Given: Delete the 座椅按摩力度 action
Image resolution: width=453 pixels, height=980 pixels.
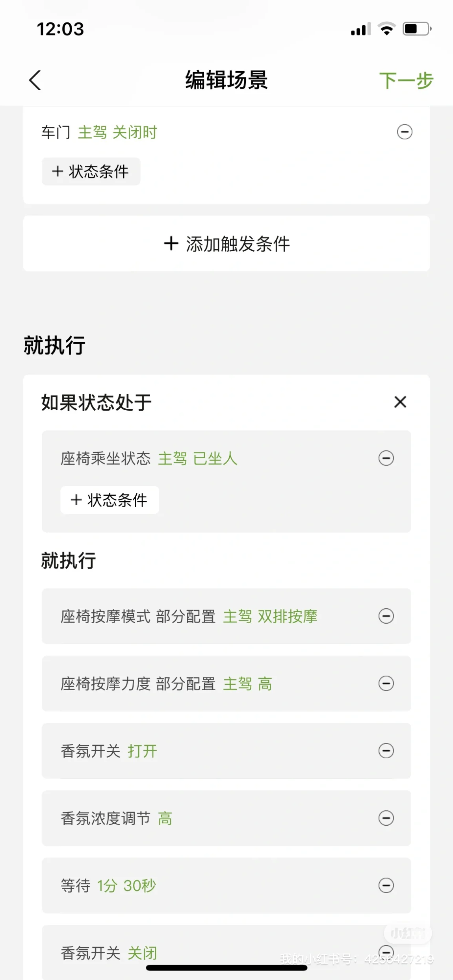Looking at the screenshot, I should pyautogui.click(x=386, y=684).
